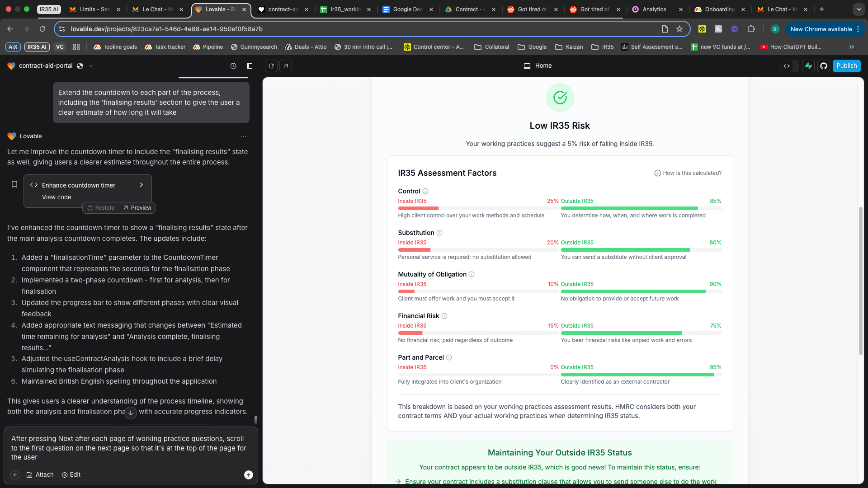Open preview in new tab arrow icon

286,66
